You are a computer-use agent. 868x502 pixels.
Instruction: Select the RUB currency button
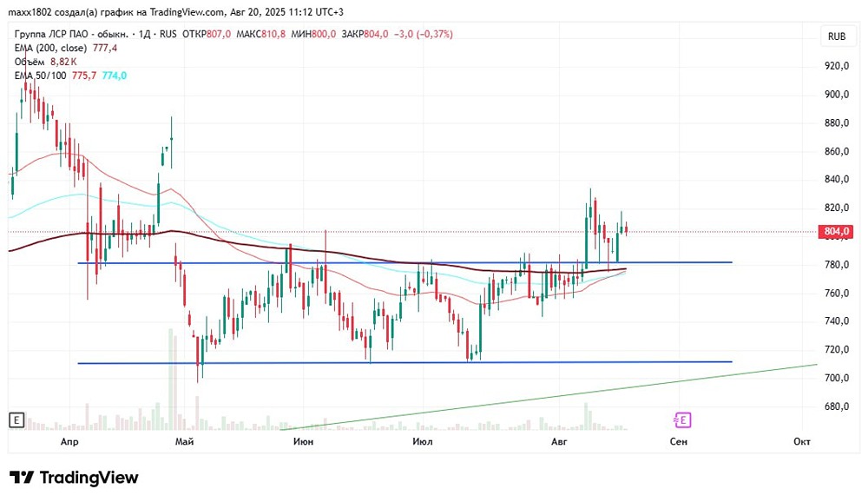click(837, 36)
